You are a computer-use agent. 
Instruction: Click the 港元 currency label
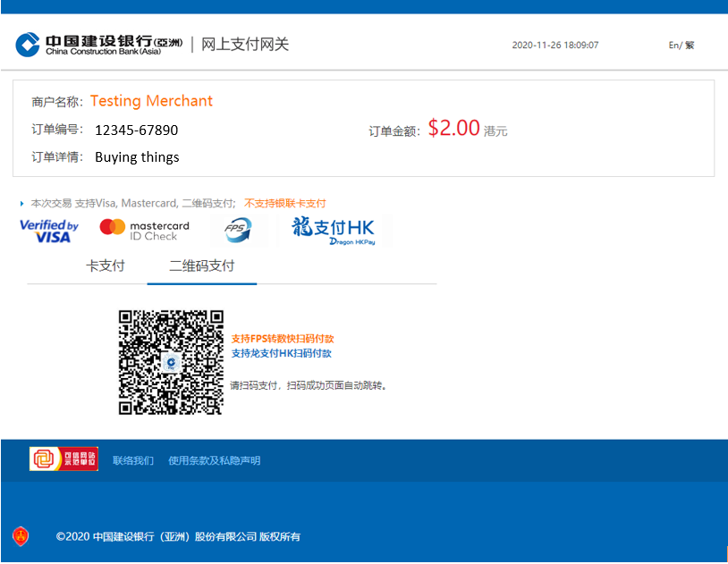[x=495, y=131]
